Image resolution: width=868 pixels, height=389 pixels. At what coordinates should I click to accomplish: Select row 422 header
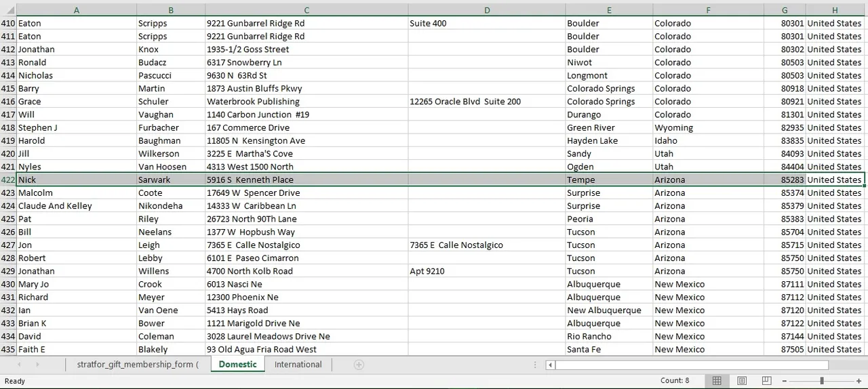(8, 180)
